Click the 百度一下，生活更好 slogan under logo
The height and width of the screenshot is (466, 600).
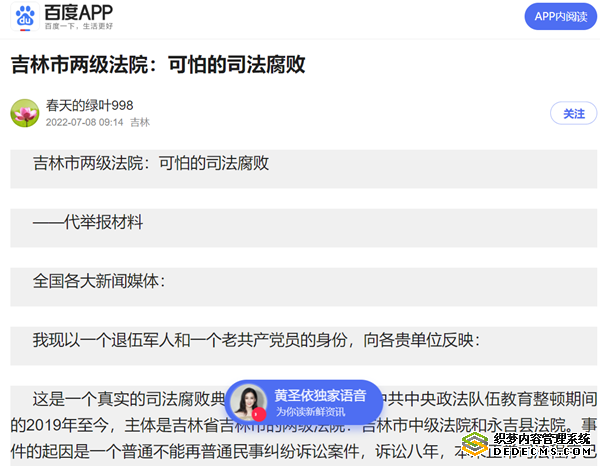click(79, 28)
